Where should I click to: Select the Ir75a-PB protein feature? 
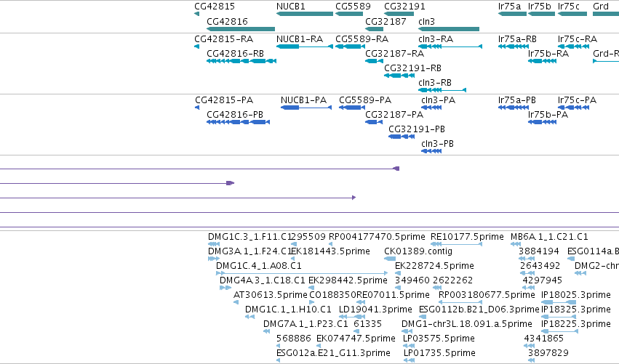(x=514, y=108)
